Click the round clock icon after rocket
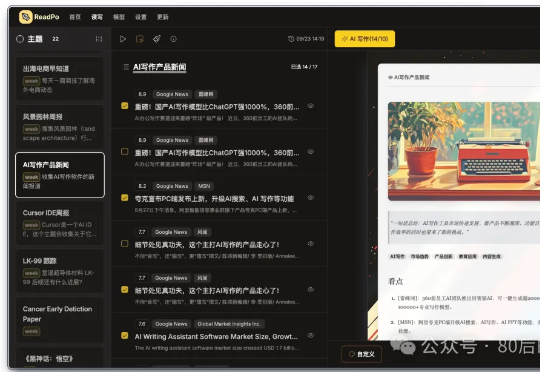 pyautogui.click(x=174, y=39)
